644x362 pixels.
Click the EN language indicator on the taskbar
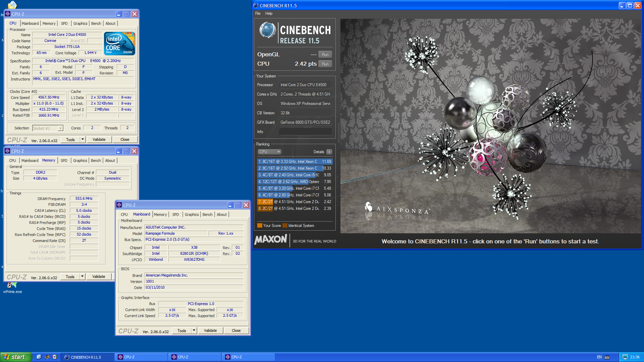pos(599,357)
